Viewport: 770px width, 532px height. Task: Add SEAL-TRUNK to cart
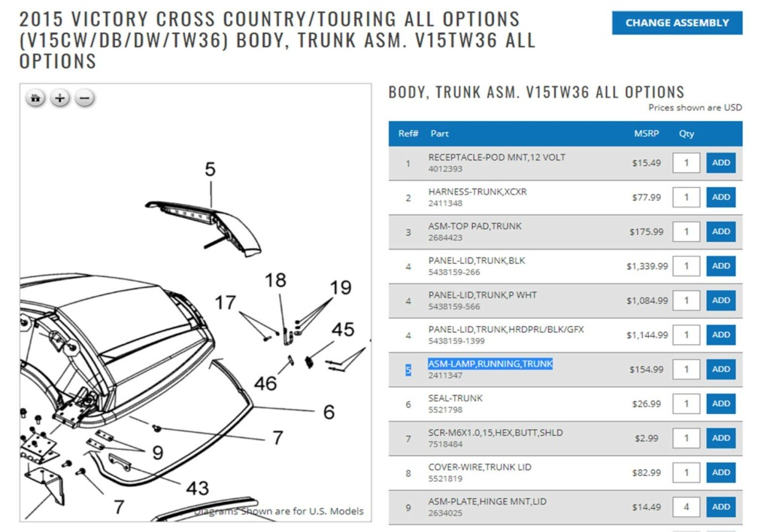(x=721, y=404)
